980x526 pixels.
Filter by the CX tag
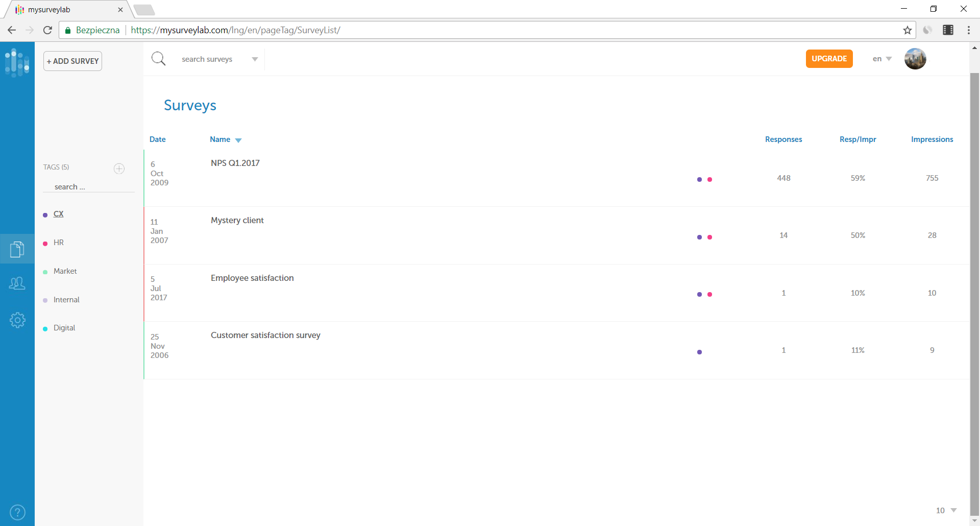[x=59, y=214]
